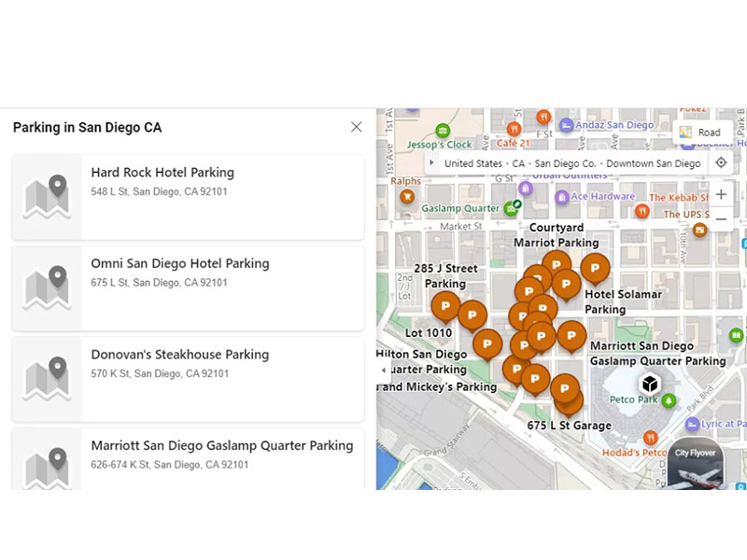
Task: Choose Downtown San Diego in the breadcrumb
Action: pos(653,163)
